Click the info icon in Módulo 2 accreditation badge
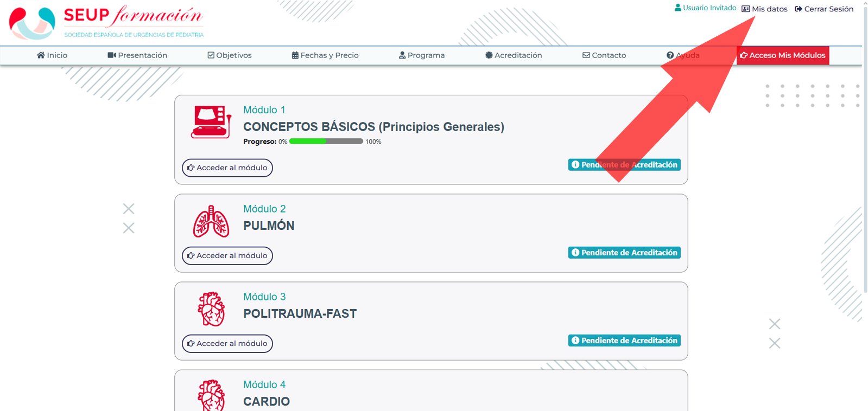The image size is (868, 411). point(575,253)
